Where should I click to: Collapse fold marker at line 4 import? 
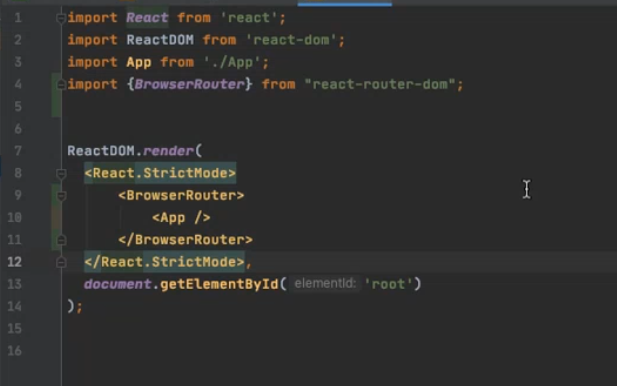coord(61,84)
